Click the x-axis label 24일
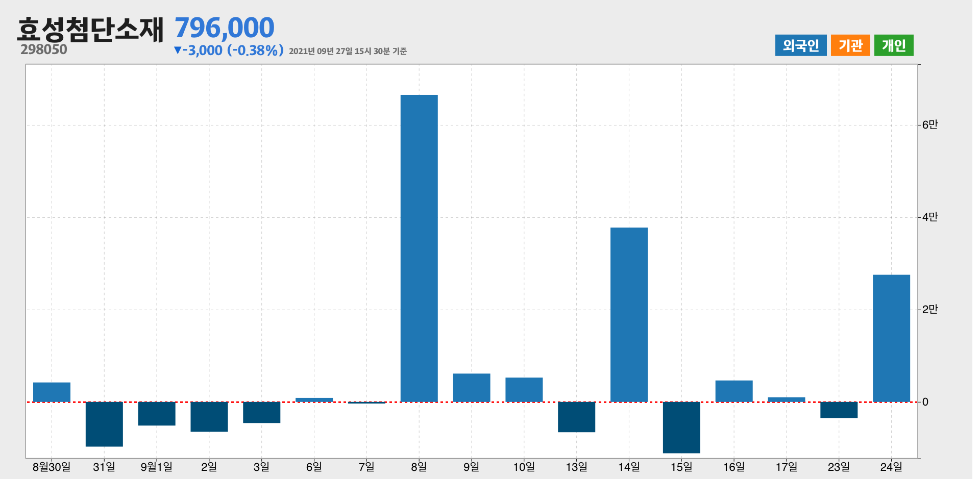The image size is (980, 479). [892, 467]
